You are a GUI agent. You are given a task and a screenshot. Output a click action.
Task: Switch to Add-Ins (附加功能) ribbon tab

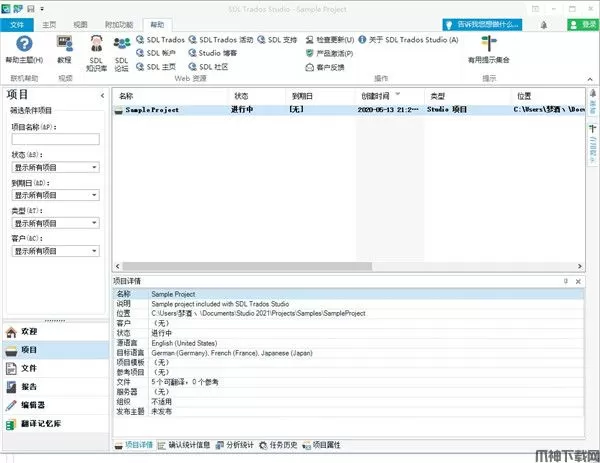pyautogui.click(x=119, y=25)
